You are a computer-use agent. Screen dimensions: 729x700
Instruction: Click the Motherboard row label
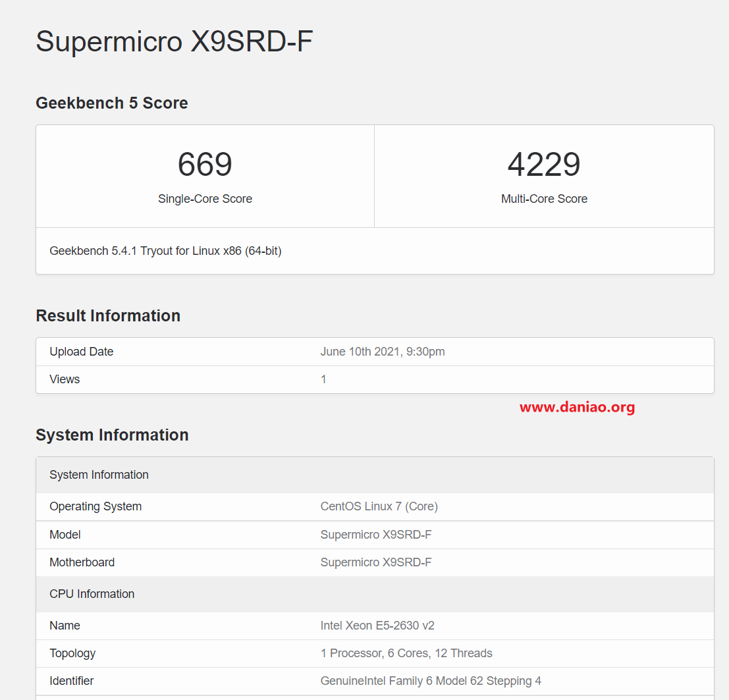click(x=82, y=562)
